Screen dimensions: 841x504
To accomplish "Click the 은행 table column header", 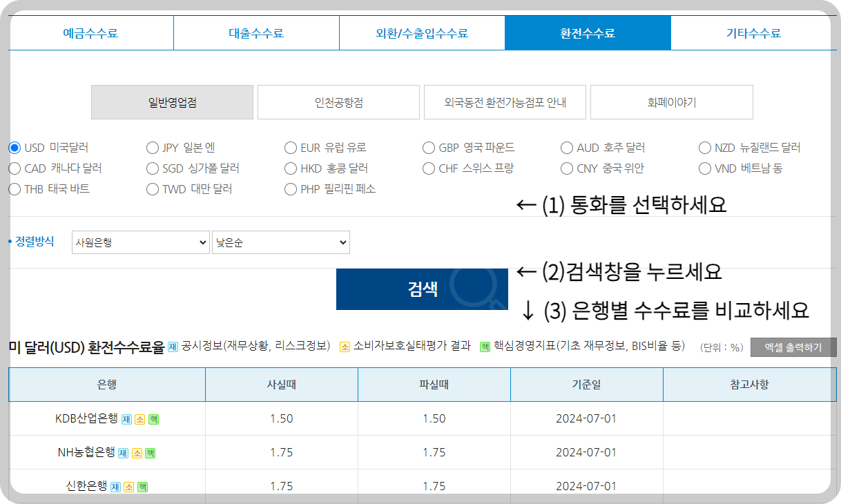I will (106, 384).
